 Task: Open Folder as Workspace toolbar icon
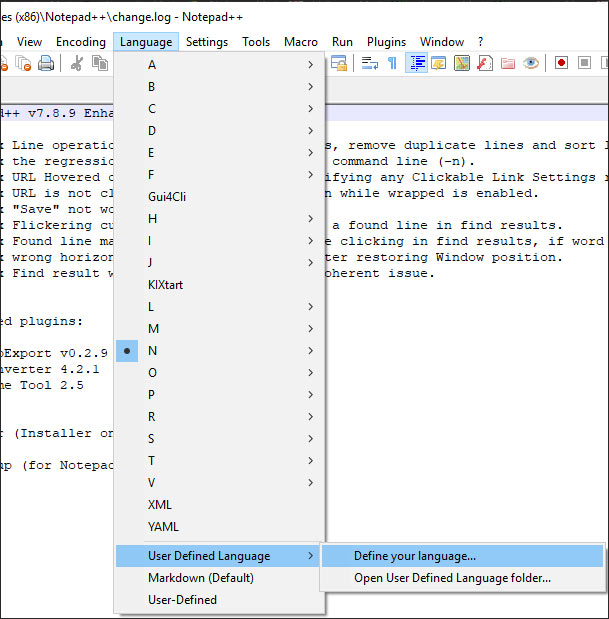pyautogui.click(x=508, y=63)
